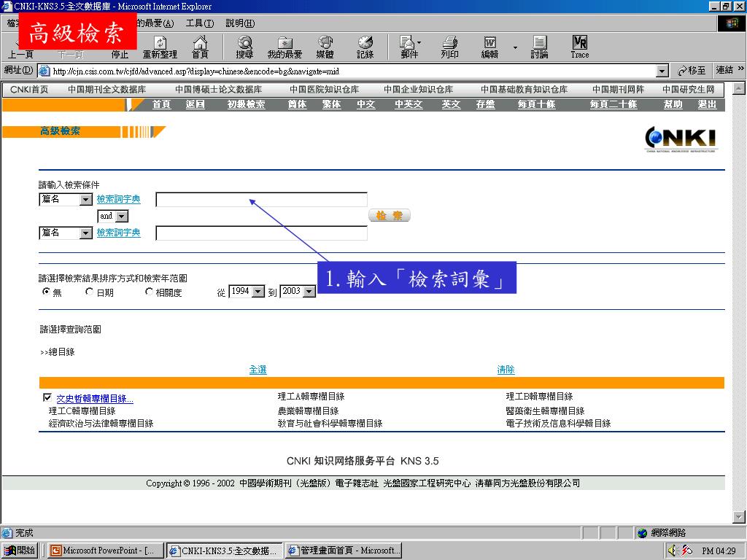Screen dimensions: 747x560
Task: Open the 'and' operator dropdown
Action: (x=122, y=216)
